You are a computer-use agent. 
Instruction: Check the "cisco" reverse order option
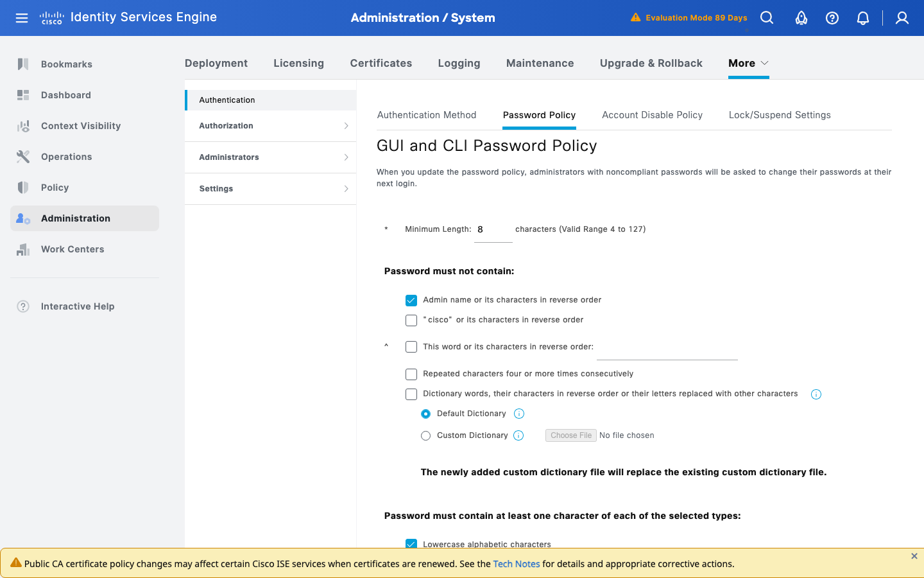point(411,320)
